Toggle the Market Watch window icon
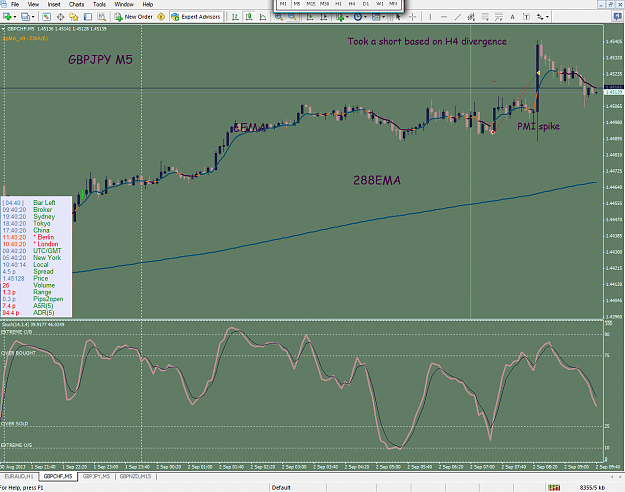 point(47,17)
